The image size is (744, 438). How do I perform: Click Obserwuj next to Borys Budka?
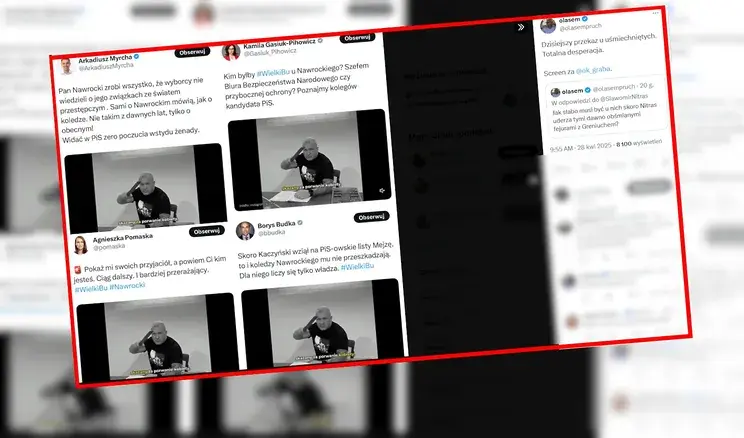(x=372, y=217)
